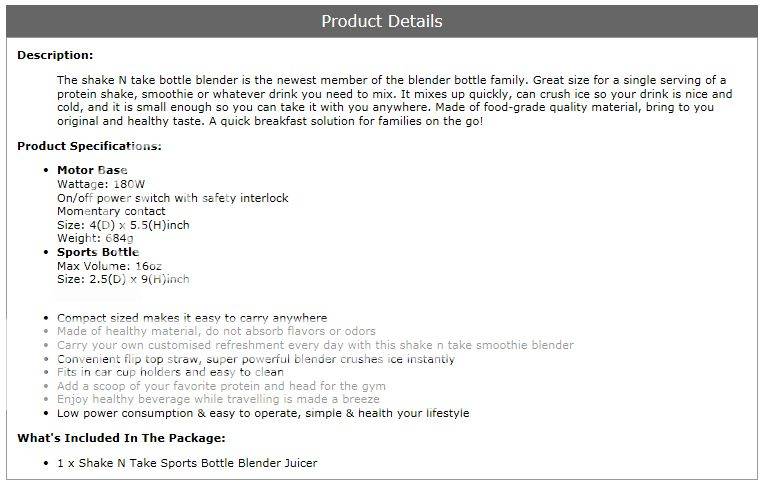Click the Sports Bottle bullet label
This screenshot has height=485, width=768.
point(98,252)
